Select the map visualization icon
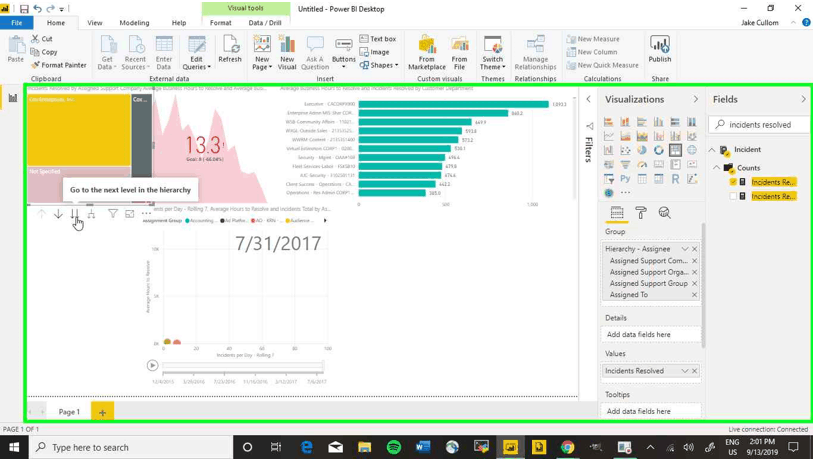 (x=691, y=150)
